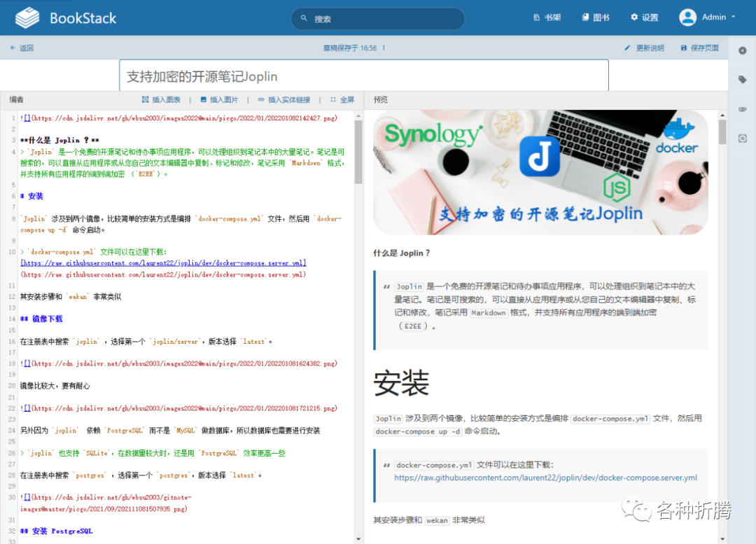Click the 安装 heading in preview
Image resolution: width=756 pixels, height=544 pixels.
(401, 383)
